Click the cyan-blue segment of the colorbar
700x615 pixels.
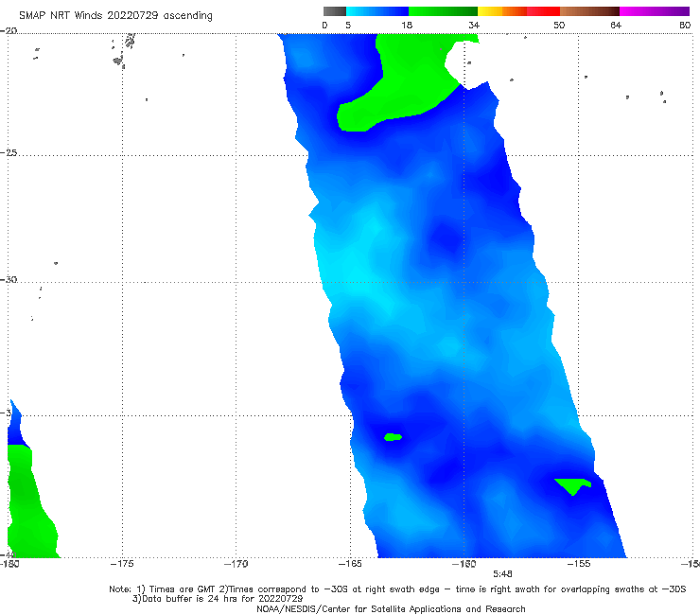coord(377,11)
